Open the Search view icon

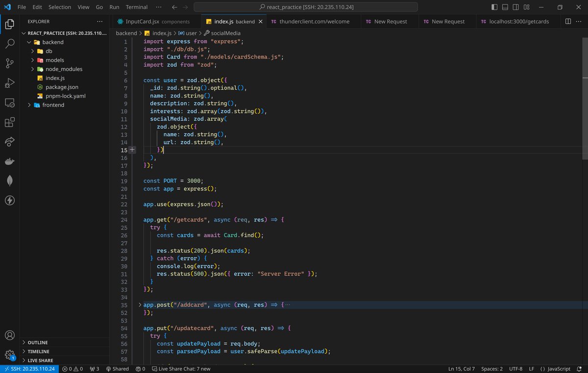[x=9, y=44]
